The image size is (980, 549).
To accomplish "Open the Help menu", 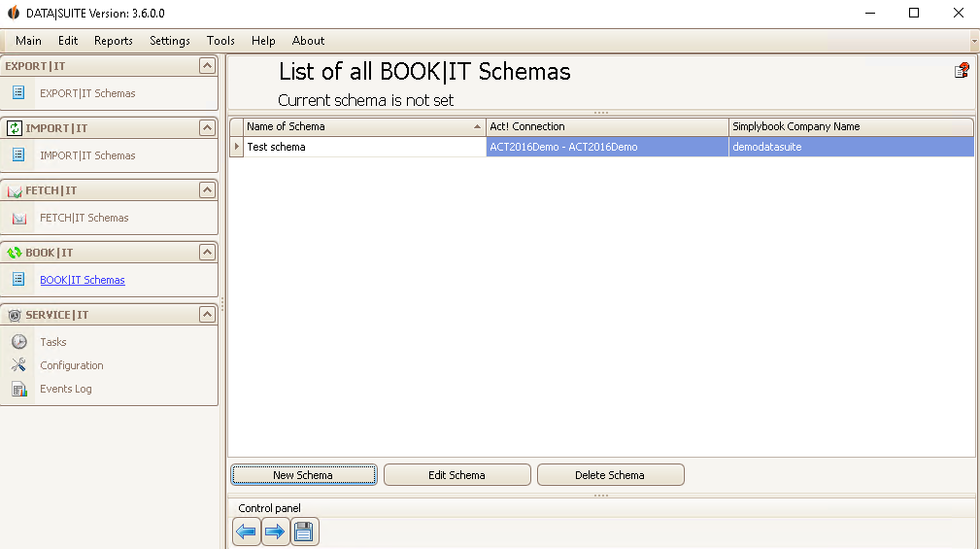I will click(x=263, y=41).
